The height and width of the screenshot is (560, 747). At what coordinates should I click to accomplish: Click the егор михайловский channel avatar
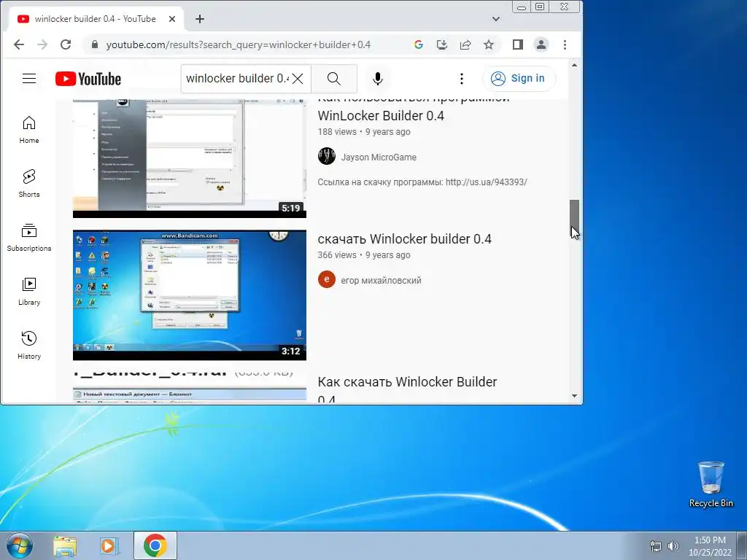click(x=327, y=279)
